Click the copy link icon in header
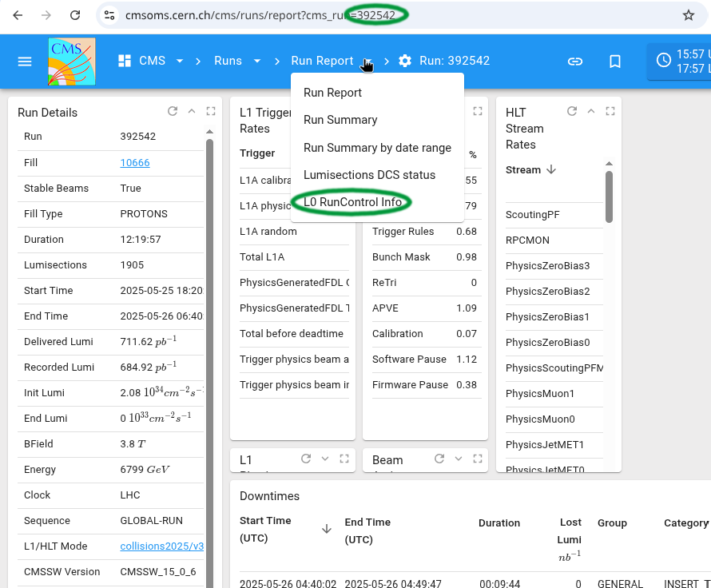Screen dimensions: 711x588 coord(575,62)
